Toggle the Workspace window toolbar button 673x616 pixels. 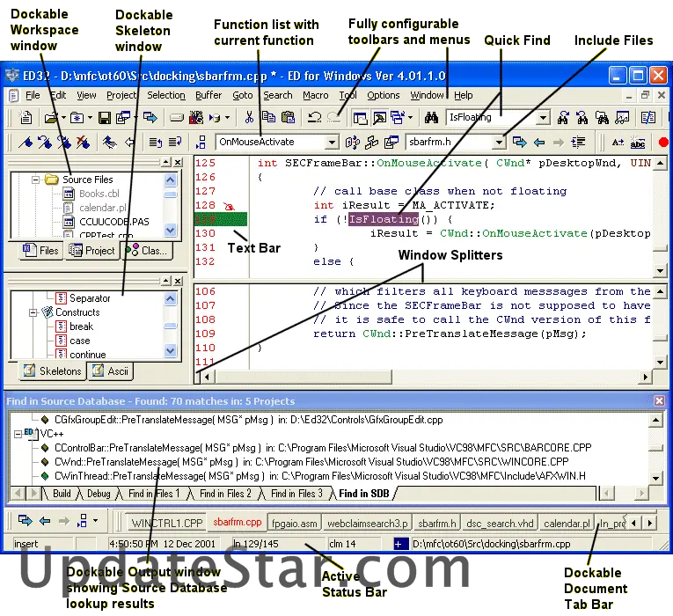click(360, 117)
